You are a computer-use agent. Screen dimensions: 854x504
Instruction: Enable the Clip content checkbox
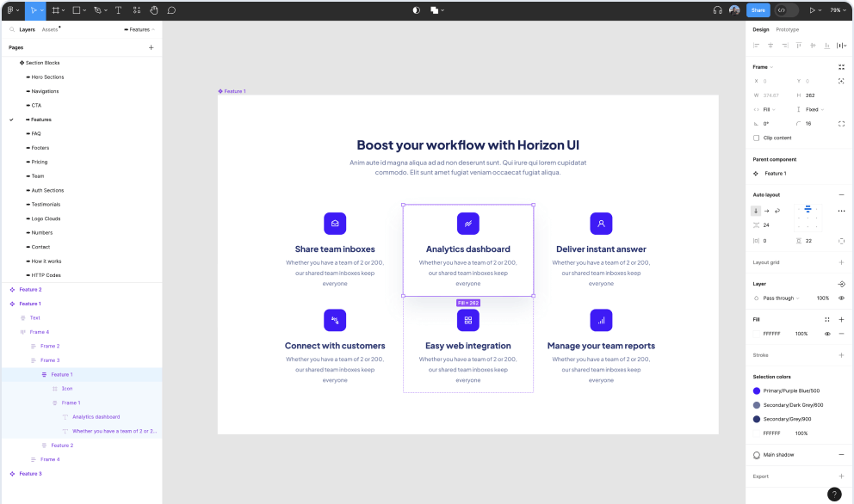[755, 138]
